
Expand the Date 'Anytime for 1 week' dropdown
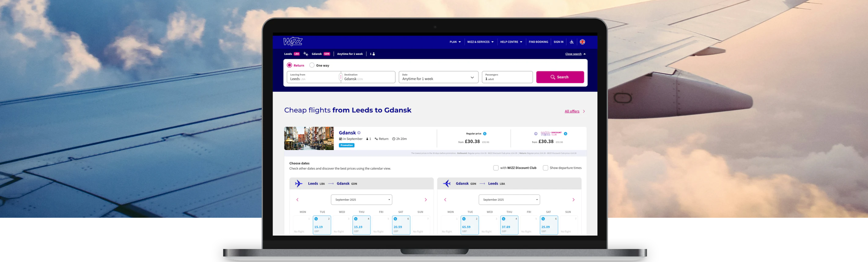click(x=438, y=77)
